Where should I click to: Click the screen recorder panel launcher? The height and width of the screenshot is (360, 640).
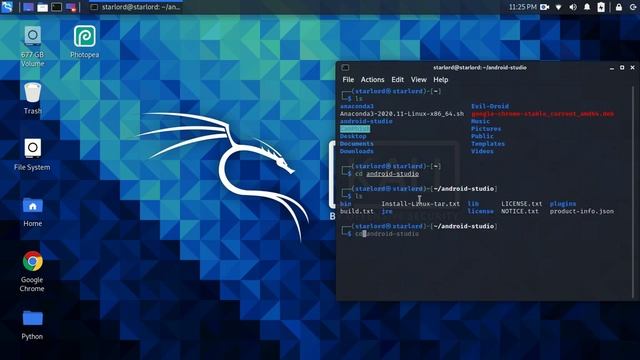coord(71,7)
